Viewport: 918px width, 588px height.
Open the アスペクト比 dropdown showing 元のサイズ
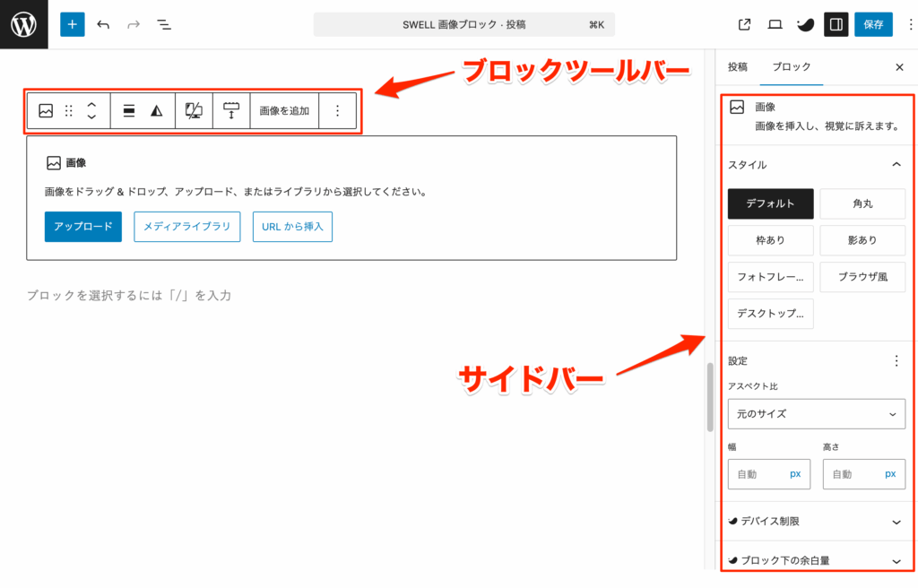816,414
